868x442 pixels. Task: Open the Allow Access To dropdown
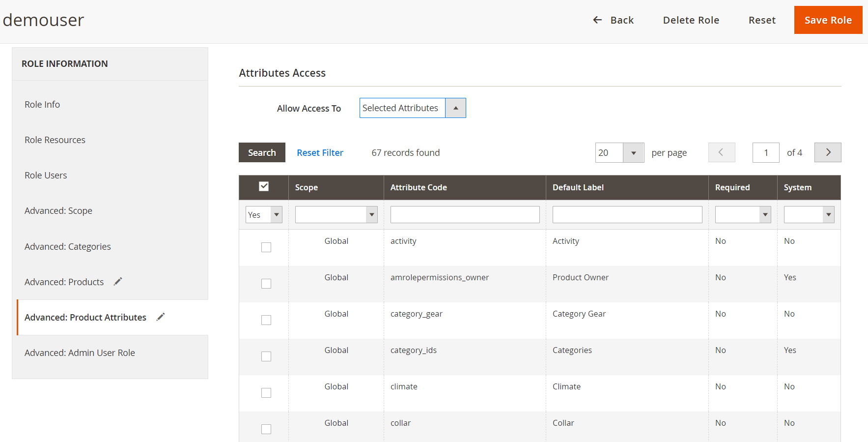[413, 108]
